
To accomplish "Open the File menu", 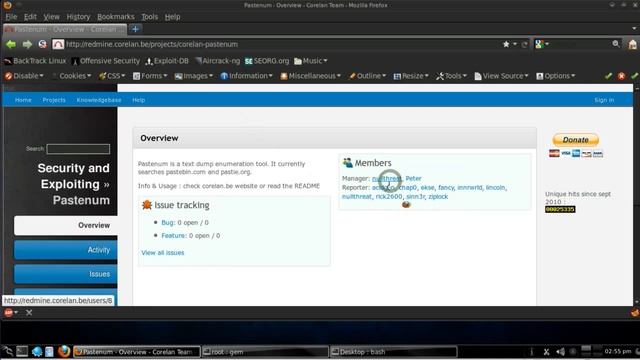I will point(11,17).
